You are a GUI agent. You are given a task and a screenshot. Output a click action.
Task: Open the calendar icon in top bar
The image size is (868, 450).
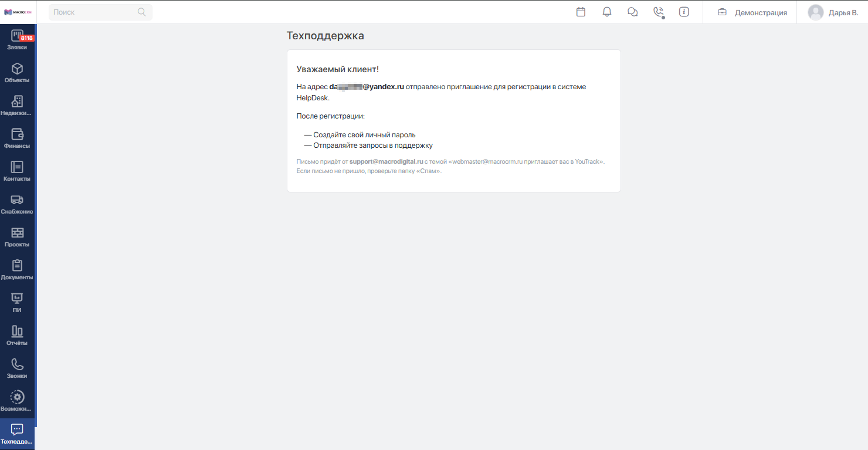tap(581, 12)
